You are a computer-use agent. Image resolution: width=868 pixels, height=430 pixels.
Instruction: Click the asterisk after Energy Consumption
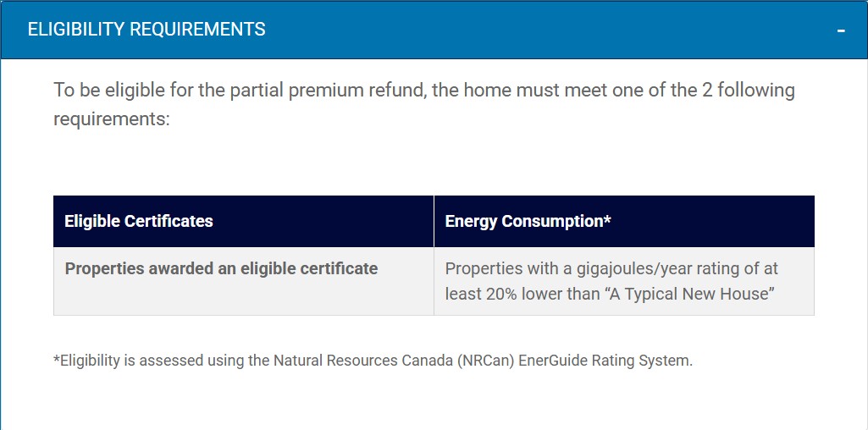(607, 218)
